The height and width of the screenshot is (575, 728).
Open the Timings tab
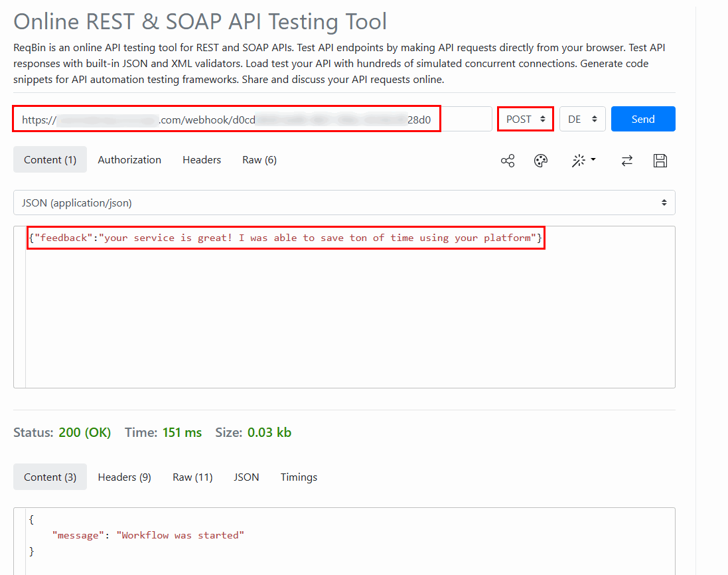pyautogui.click(x=299, y=477)
